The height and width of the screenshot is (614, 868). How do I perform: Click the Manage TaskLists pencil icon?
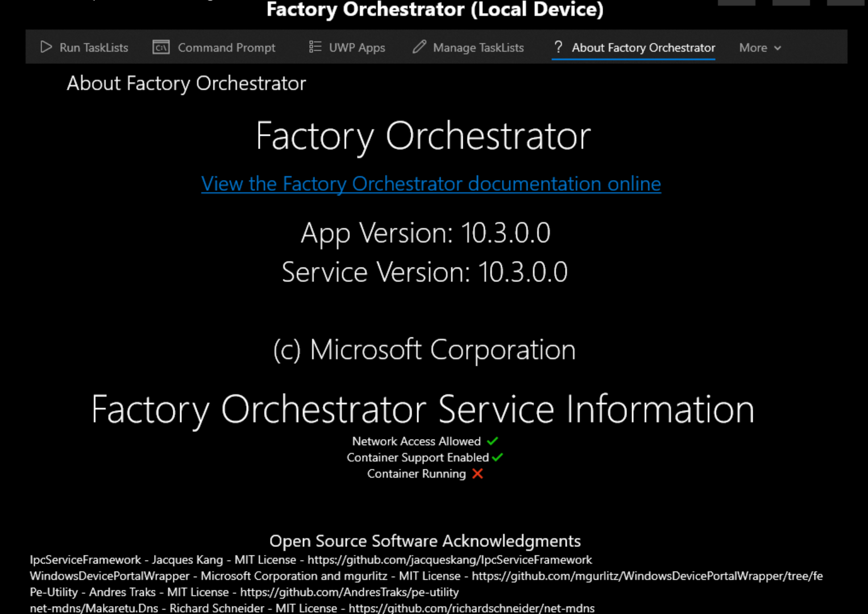point(420,47)
